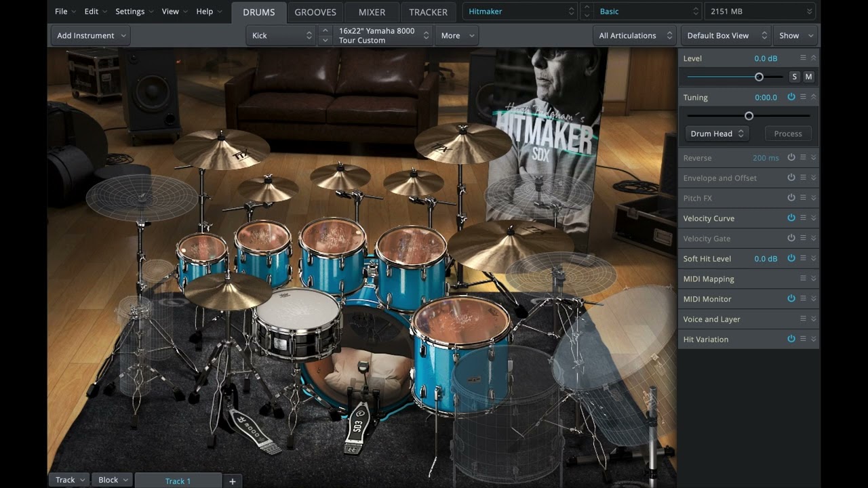Open the Show dropdown
The height and width of the screenshot is (488, 868).
point(795,35)
